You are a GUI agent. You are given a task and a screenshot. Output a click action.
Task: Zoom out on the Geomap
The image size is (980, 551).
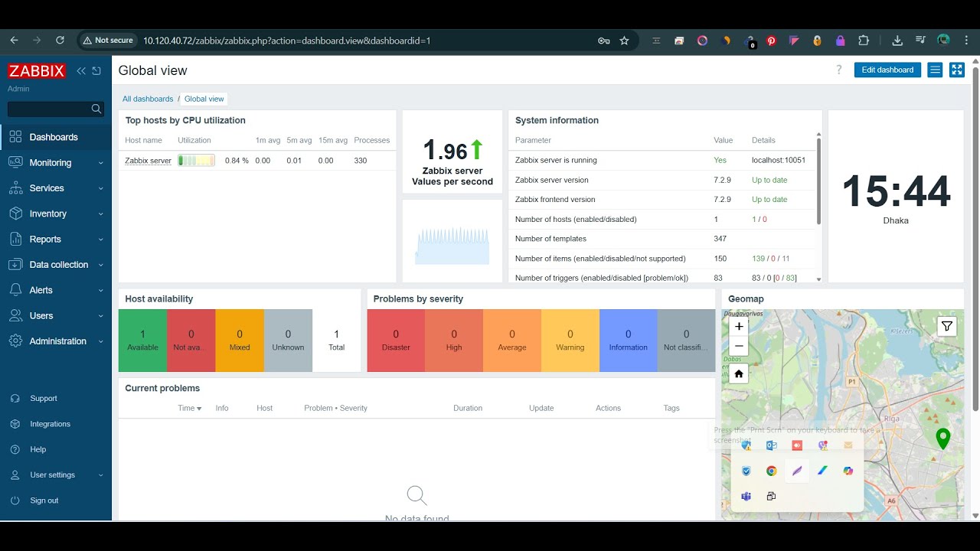click(739, 346)
